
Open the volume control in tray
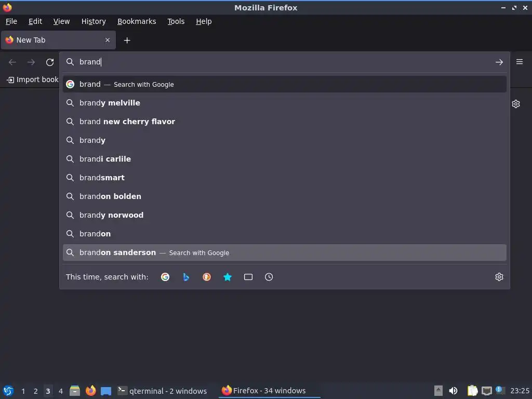pos(453,391)
